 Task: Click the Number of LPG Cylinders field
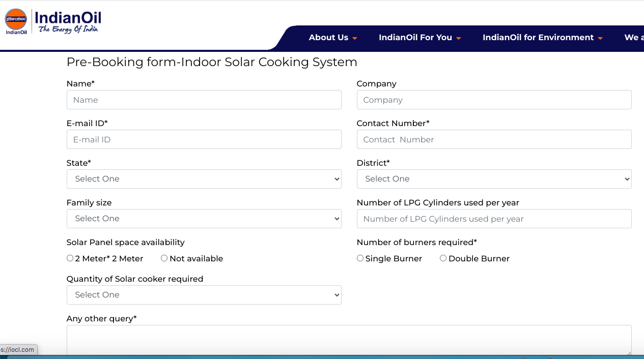tap(494, 219)
